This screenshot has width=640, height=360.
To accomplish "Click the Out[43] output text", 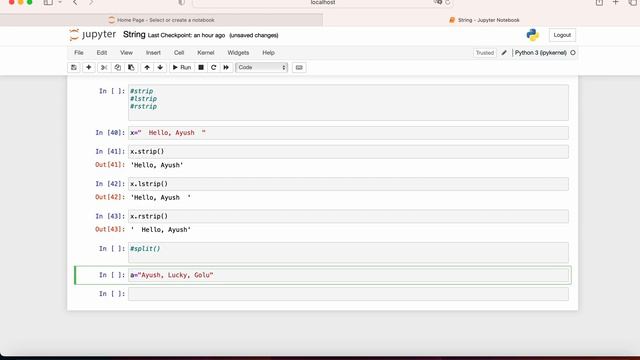I will (x=160, y=230).
